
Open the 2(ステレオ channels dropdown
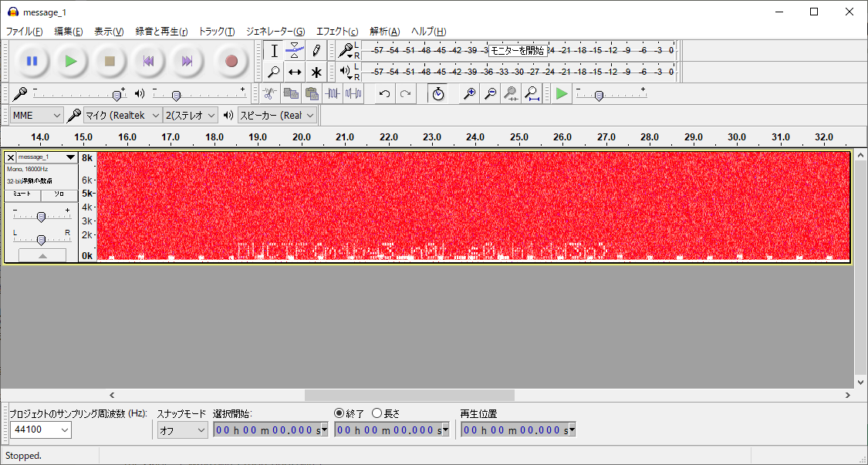pos(191,115)
